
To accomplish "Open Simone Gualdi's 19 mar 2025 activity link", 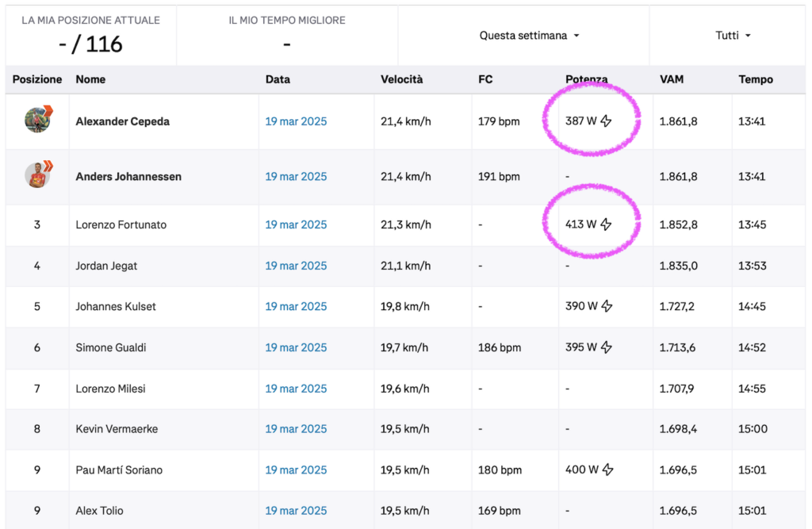I will pos(297,347).
